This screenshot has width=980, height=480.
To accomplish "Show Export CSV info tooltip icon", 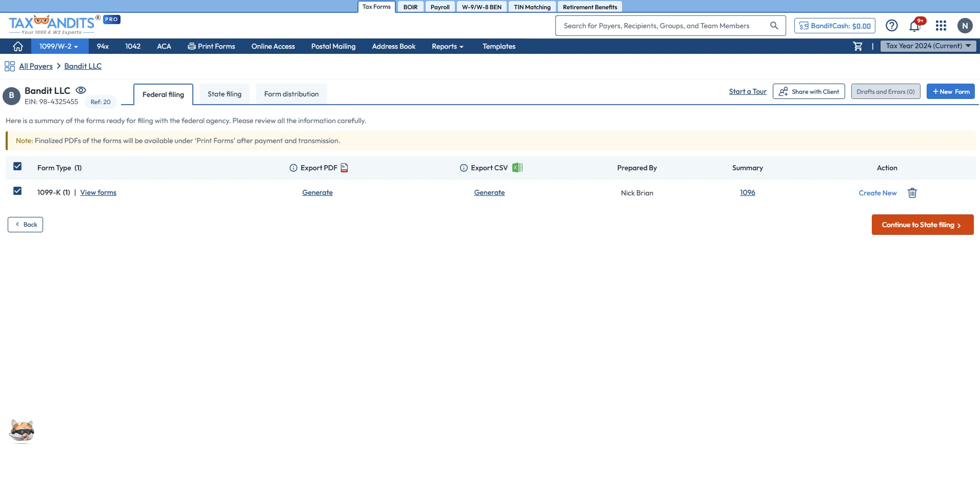I will click(464, 168).
